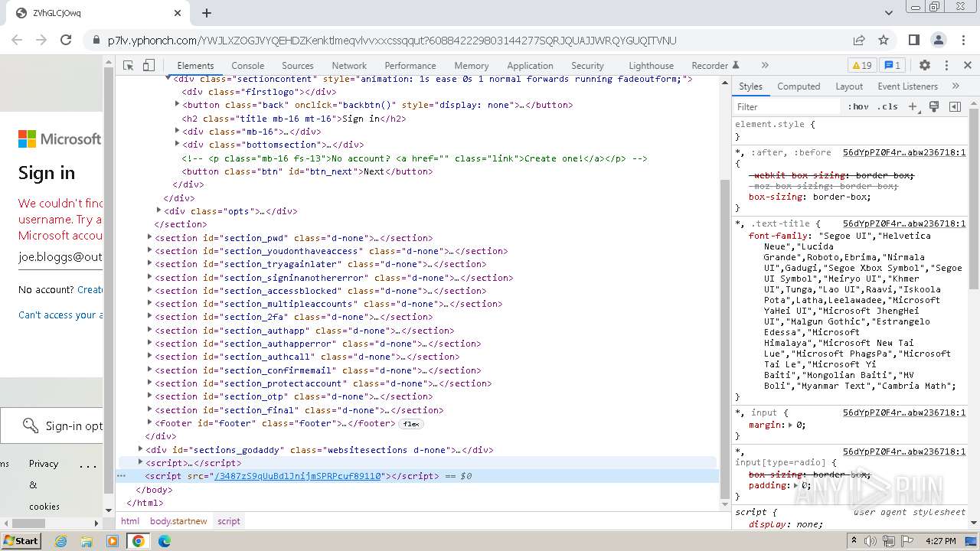View site information lock icon

pos(96,41)
